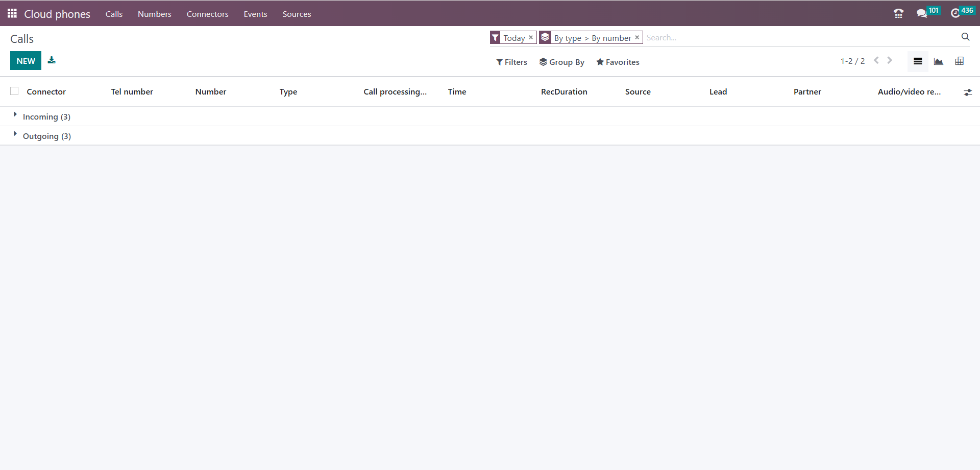Remove the By type > By number grouping
Viewport: 980px width, 470px height.
coord(637,37)
